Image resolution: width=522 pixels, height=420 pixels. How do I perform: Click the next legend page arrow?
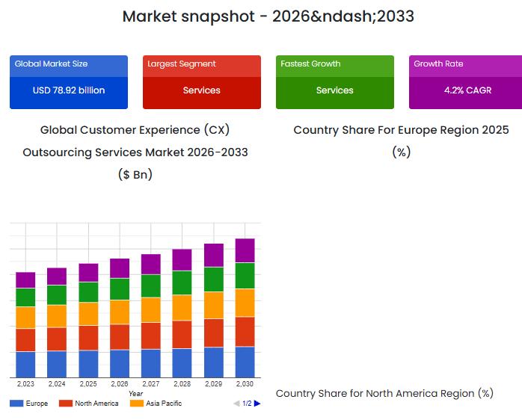pos(257,404)
